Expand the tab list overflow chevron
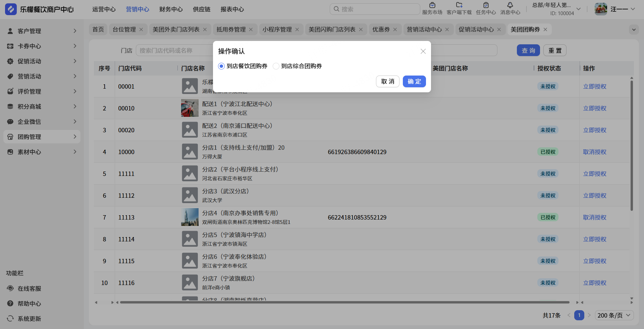The image size is (644, 329). (x=634, y=30)
